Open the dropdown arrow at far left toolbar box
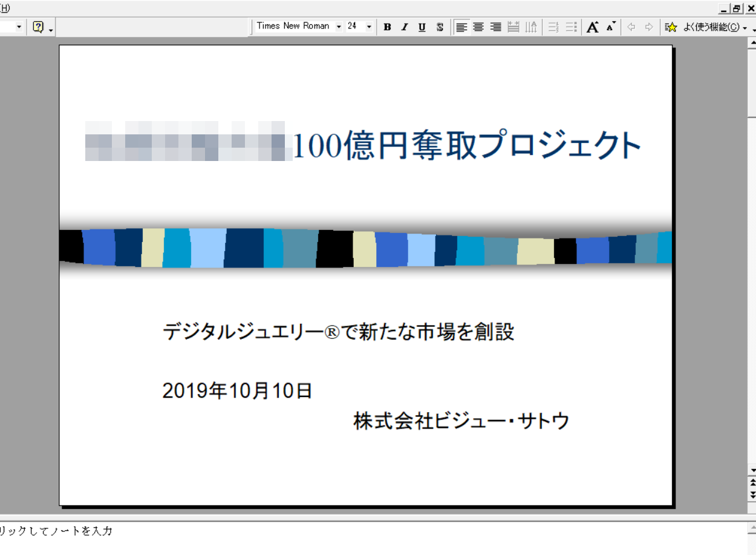756x555 pixels. [19, 27]
